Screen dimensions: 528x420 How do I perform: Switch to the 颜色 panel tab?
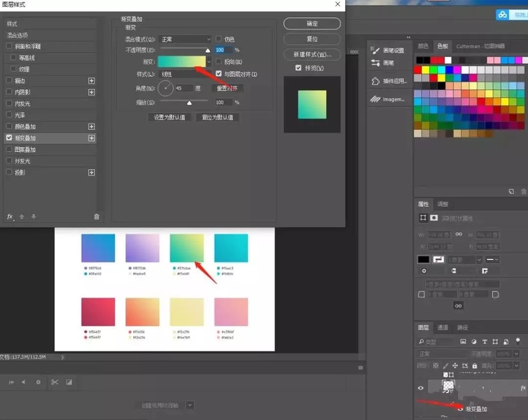click(423, 46)
